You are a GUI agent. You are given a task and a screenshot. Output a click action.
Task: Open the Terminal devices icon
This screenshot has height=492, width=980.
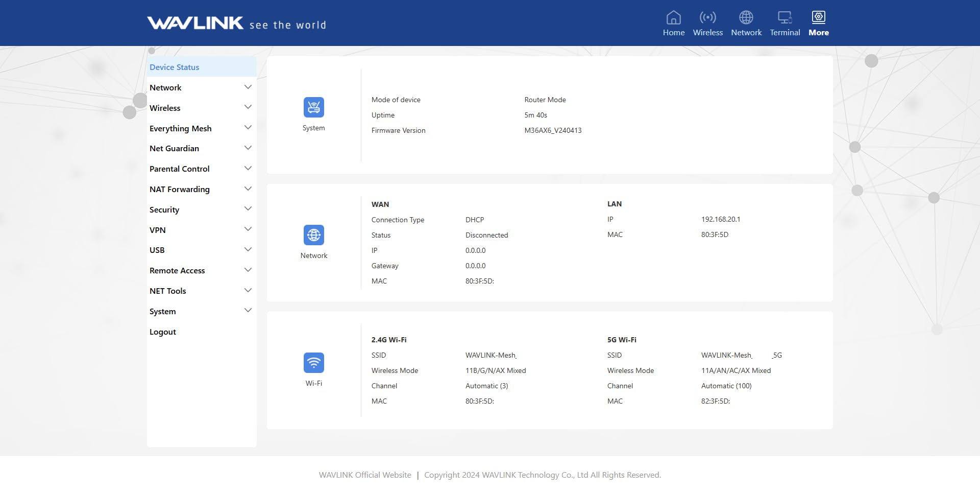tap(785, 18)
